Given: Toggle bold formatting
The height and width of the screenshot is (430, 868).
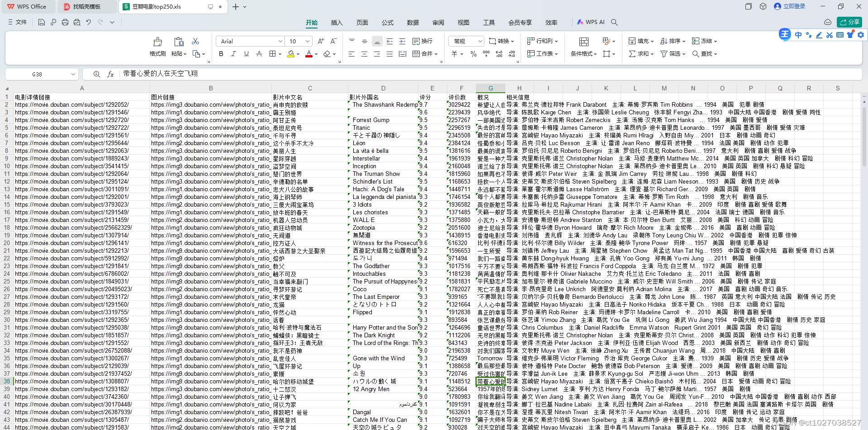Looking at the screenshot, I should pos(221,54).
